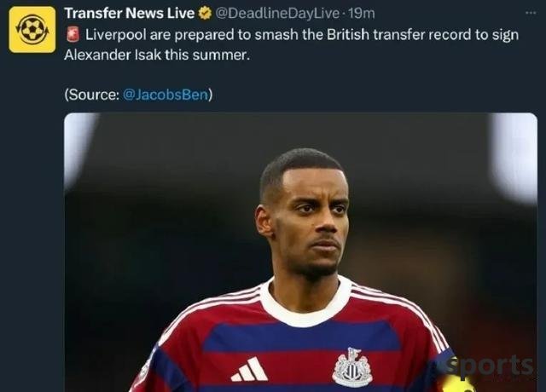This screenshot has height=392, width=546.
Task: Click the red Liverpool crest emoji
Action: tap(73, 35)
